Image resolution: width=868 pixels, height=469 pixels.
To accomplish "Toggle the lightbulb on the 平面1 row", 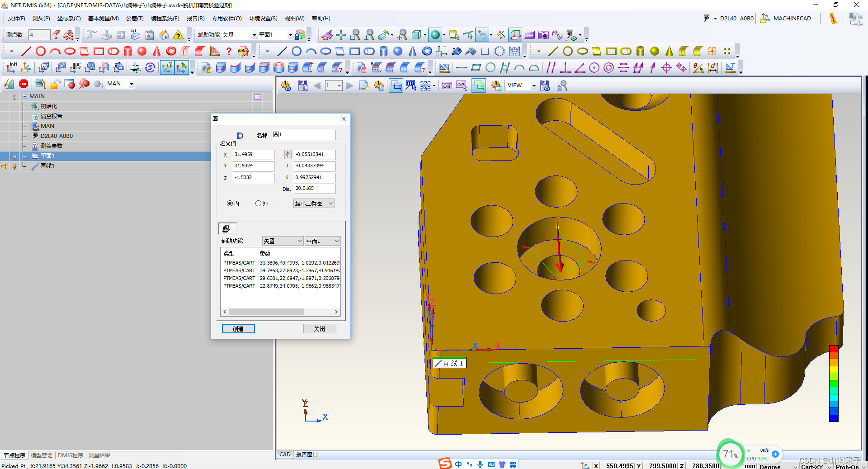I will point(14,156).
